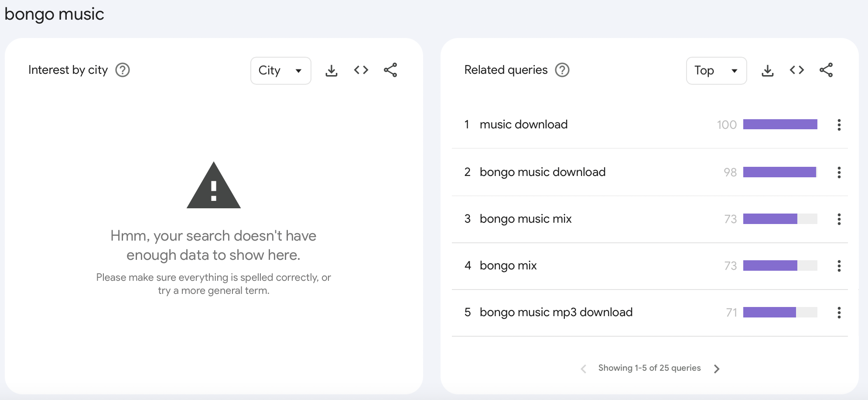
Task: Go to next page of related queries
Action: click(x=717, y=369)
